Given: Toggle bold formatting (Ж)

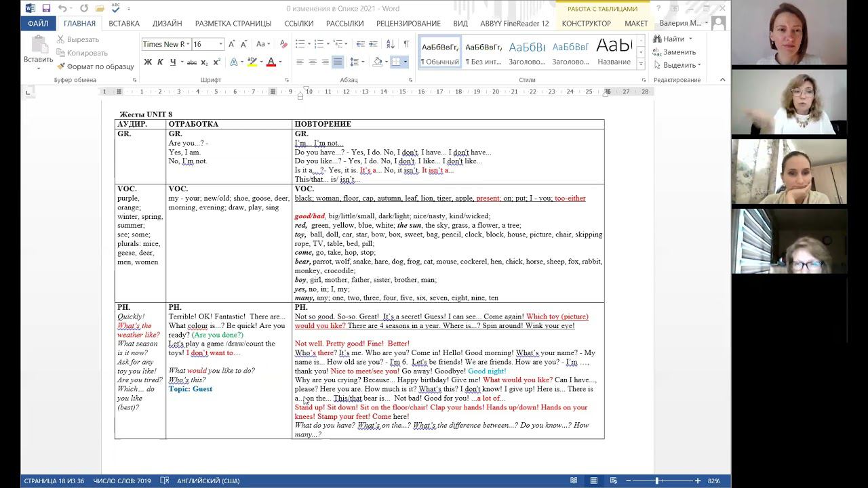Looking at the screenshot, I should pyautogui.click(x=148, y=62).
